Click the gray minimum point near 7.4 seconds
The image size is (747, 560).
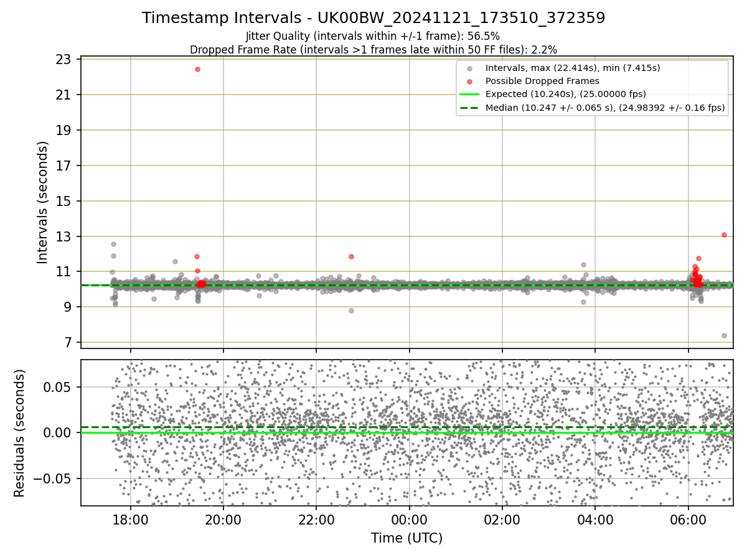pos(724,335)
